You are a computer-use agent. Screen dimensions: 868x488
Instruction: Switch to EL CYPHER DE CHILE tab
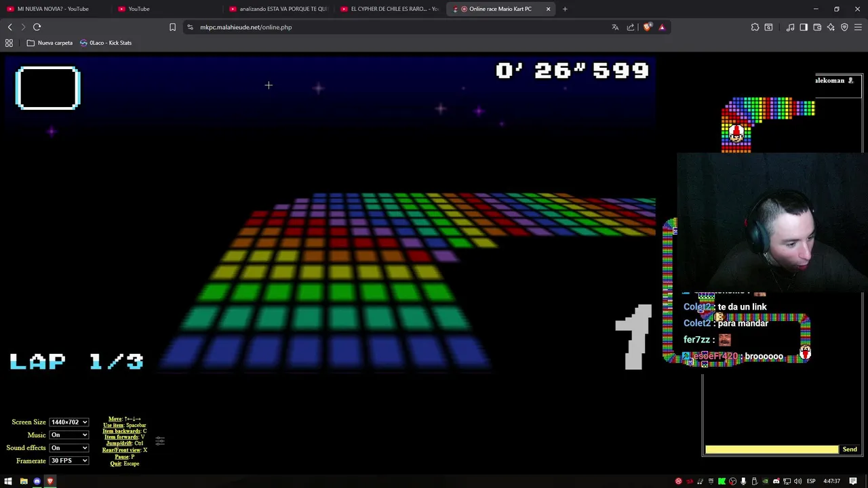tap(390, 9)
